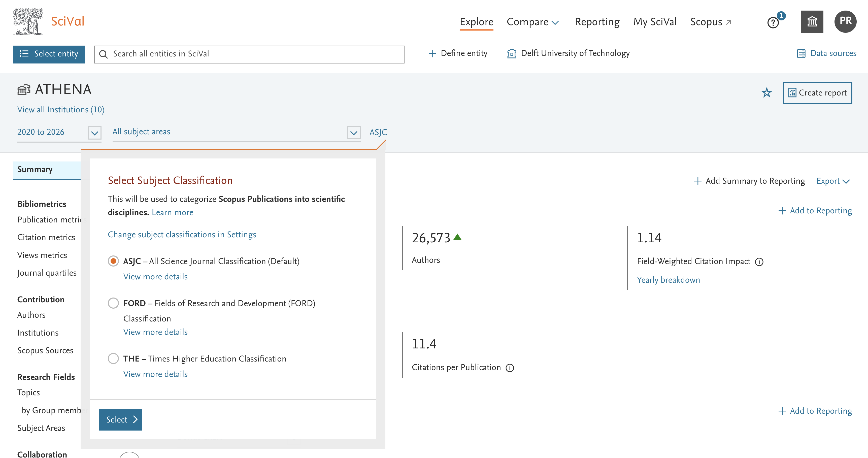Focus the Search all entities input field
The height and width of the screenshot is (458, 868).
(249, 54)
